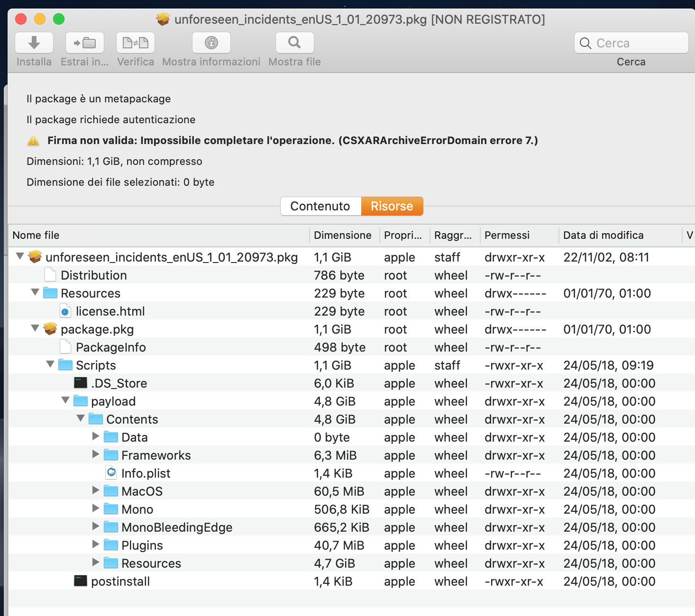Open Mostra informazioni info icon
The width and height of the screenshot is (695, 616).
(x=211, y=43)
